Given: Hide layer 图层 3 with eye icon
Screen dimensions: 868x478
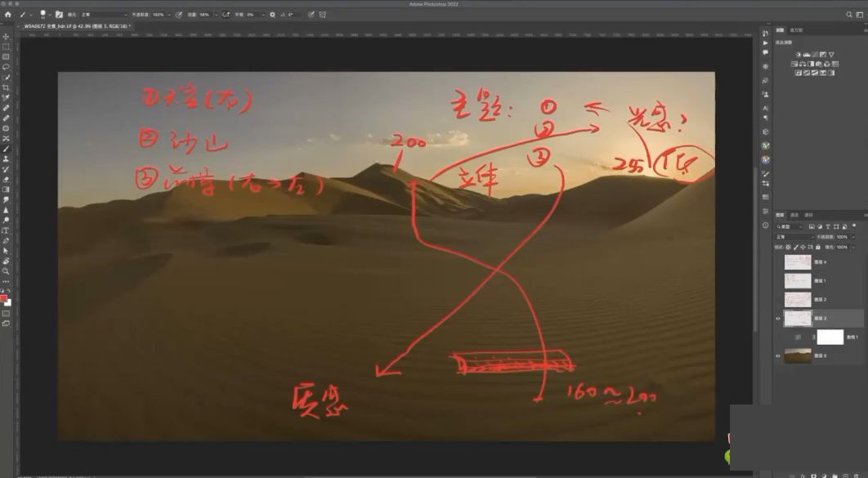Looking at the screenshot, I should coord(778,318).
